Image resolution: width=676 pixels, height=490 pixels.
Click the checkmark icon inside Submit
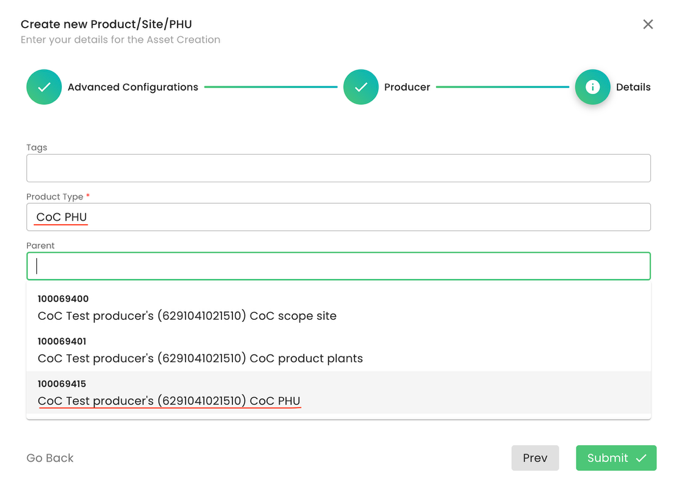[x=641, y=458]
